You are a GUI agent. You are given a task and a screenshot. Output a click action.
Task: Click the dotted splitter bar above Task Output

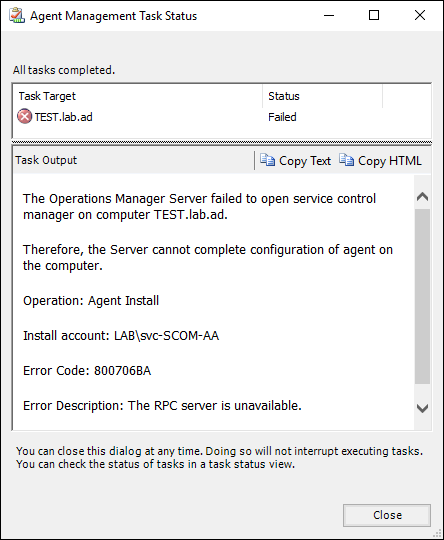tap(221, 142)
